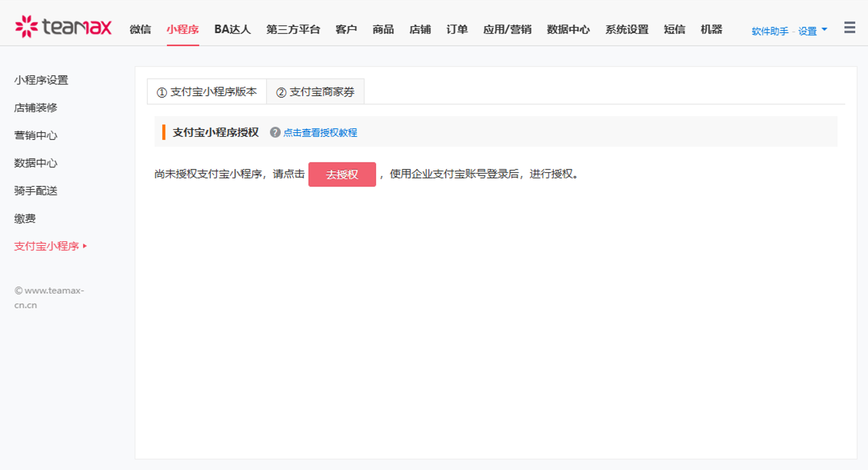Open the 应用/营销 menu
Viewport: 868px width, 470px height.
pyautogui.click(x=507, y=29)
